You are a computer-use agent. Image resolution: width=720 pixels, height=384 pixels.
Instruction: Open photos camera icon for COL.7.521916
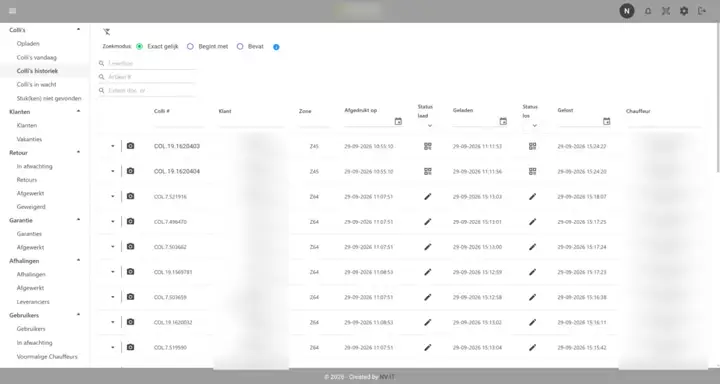(130, 196)
